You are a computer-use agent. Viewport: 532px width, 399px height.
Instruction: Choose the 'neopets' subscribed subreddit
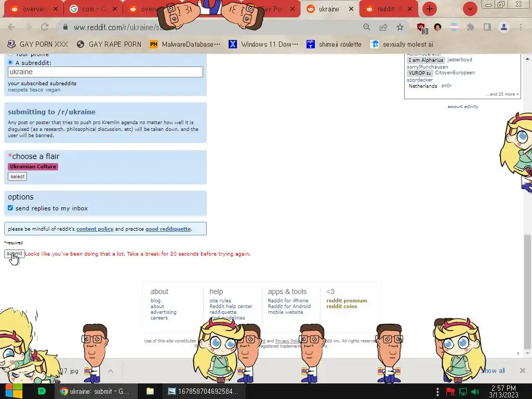(18, 90)
